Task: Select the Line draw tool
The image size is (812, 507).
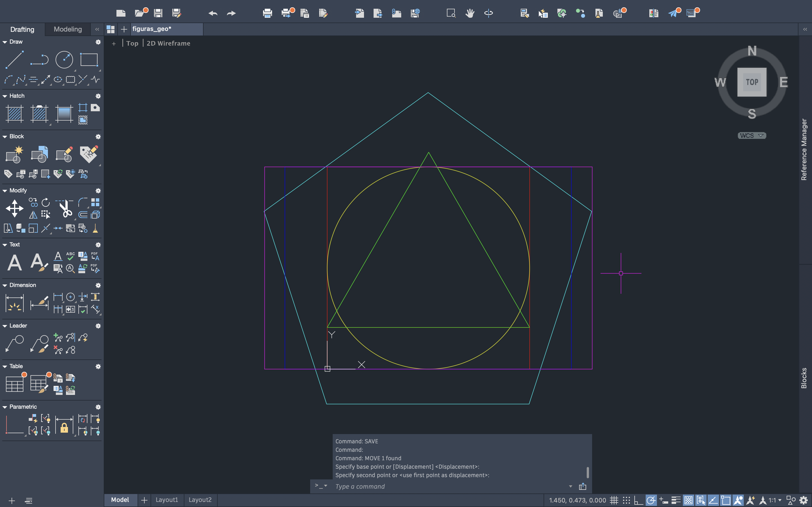Action: click(14, 60)
